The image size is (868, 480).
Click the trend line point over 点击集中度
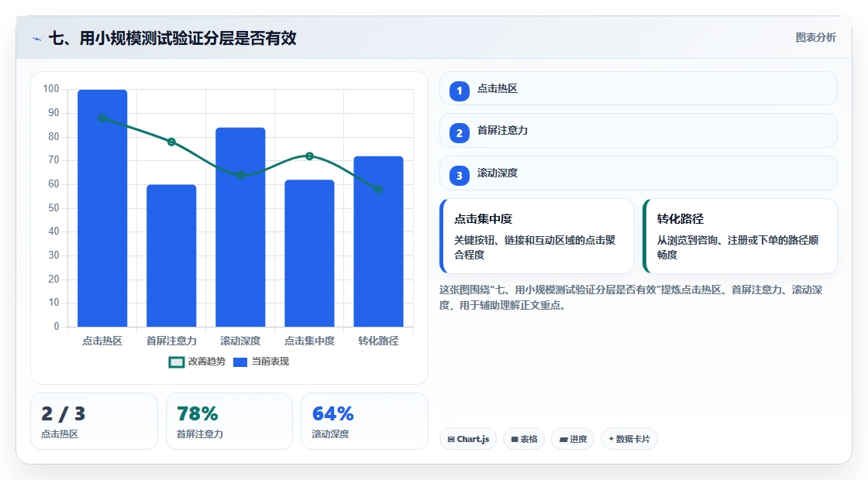(x=309, y=156)
